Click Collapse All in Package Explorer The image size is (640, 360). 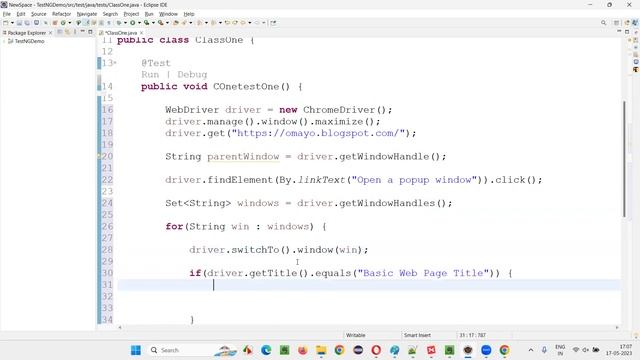[60, 32]
